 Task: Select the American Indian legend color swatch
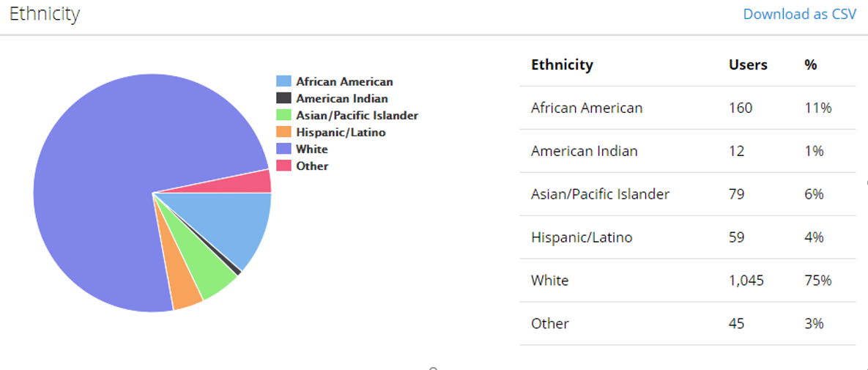[x=283, y=98]
